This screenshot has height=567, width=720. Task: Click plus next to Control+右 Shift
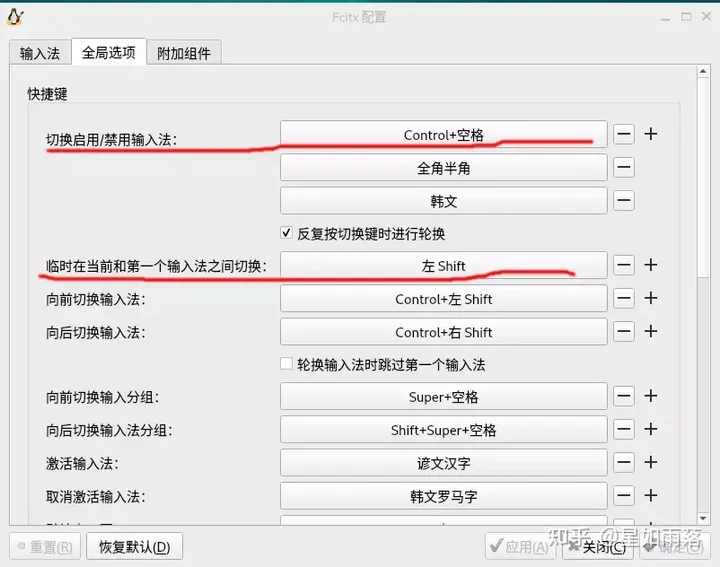(651, 331)
